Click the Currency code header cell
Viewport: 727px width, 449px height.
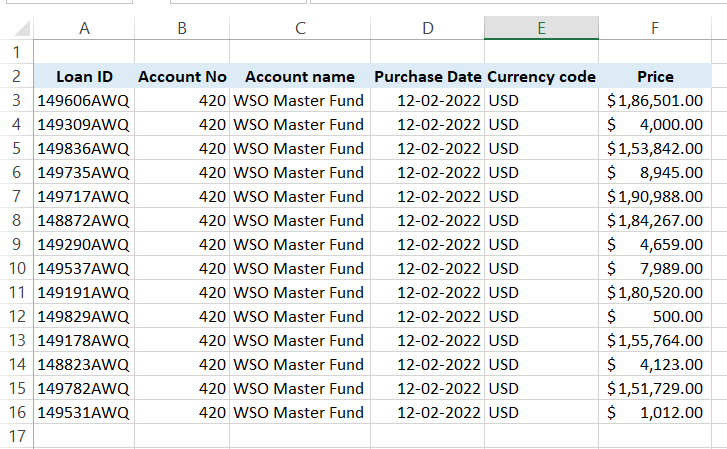[541, 76]
